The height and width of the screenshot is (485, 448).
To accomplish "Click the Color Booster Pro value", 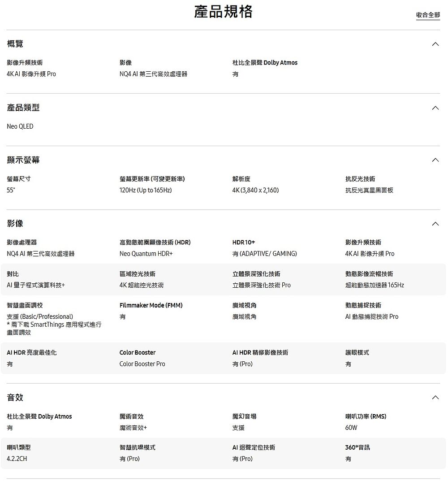I will pyautogui.click(x=142, y=364).
